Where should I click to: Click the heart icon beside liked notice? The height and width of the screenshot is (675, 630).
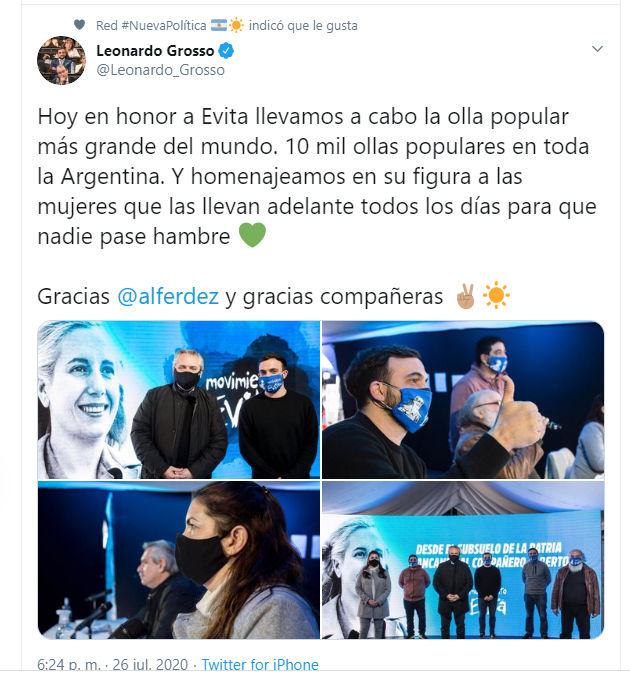click(x=80, y=25)
